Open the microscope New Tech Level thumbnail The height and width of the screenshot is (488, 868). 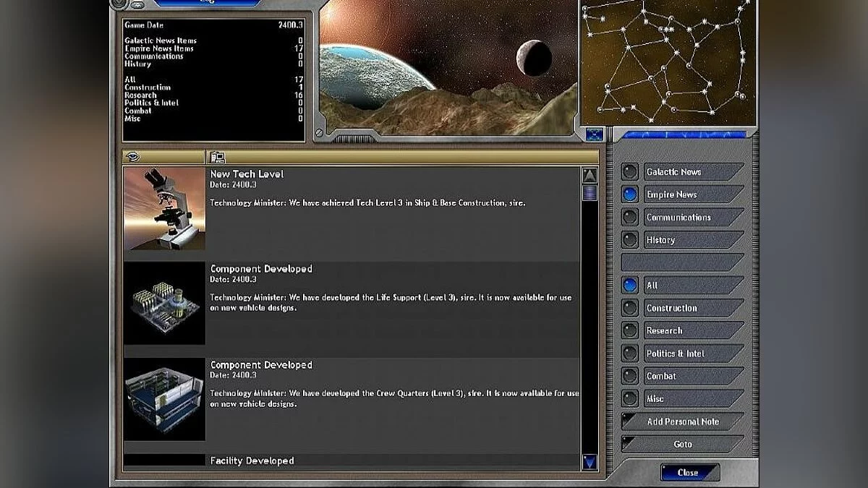tap(164, 209)
